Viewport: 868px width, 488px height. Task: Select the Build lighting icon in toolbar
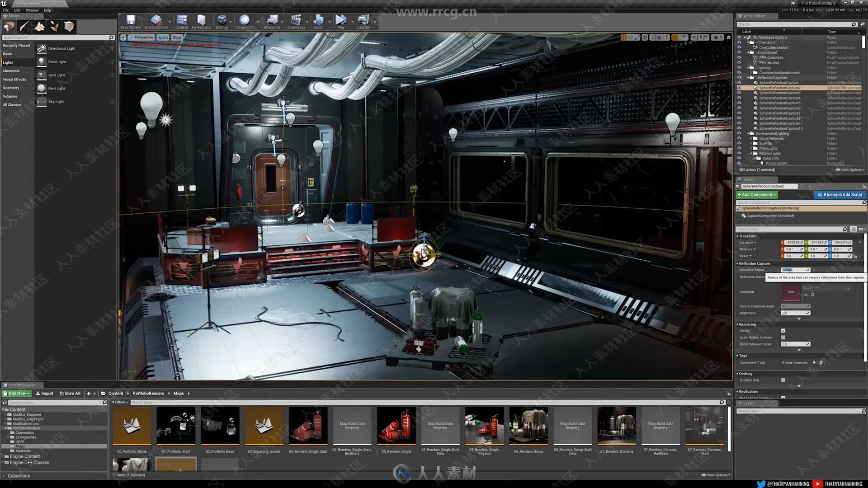pyautogui.click(x=319, y=22)
